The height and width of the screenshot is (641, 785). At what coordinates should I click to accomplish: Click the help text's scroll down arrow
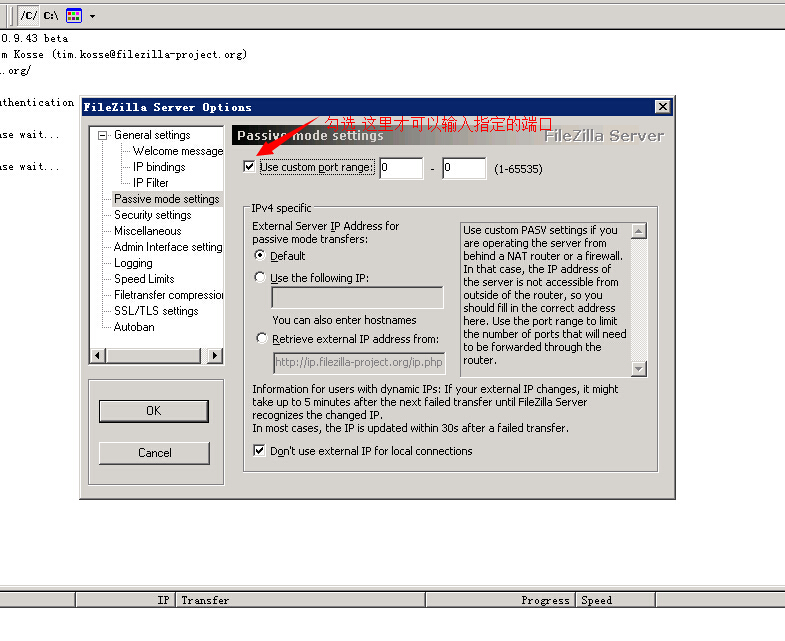[638, 369]
